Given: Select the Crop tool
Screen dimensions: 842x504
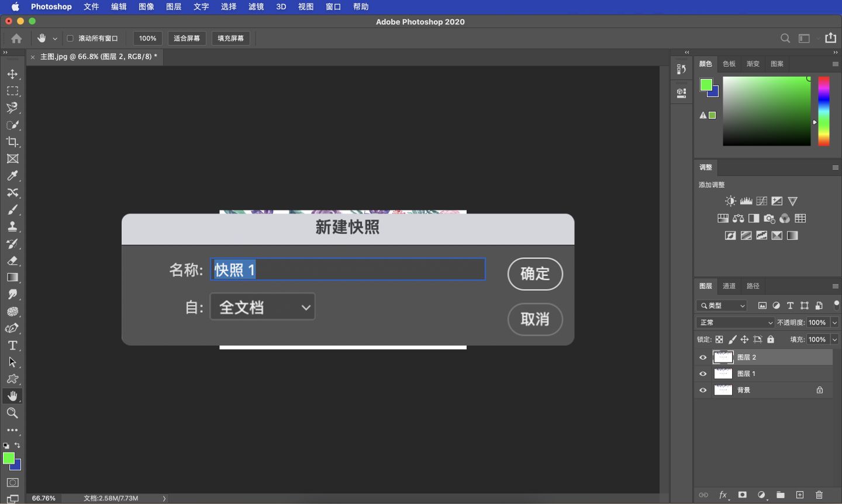Looking at the screenshot, I should coord(12,141).
